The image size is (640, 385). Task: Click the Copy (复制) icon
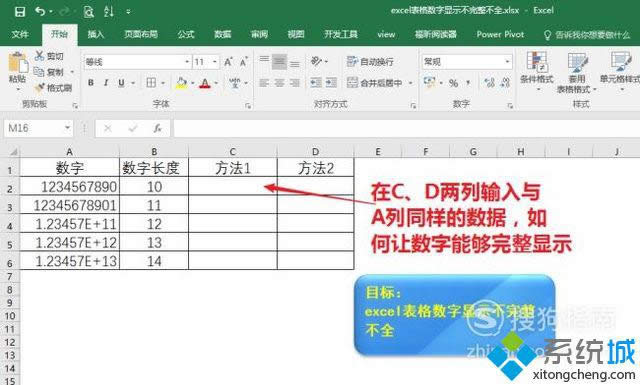click(39, 72)
